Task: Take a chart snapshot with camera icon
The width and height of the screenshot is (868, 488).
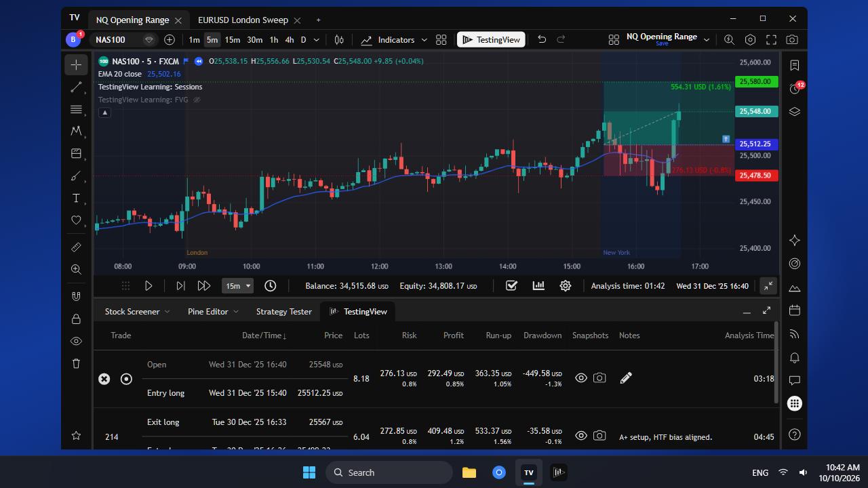Action: (792, 40)
